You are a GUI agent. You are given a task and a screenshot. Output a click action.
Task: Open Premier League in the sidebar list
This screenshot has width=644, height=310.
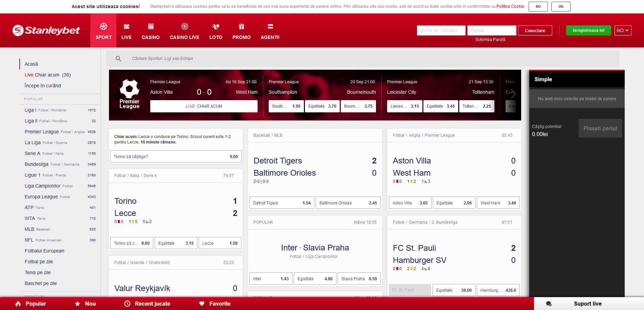[60, 132]
